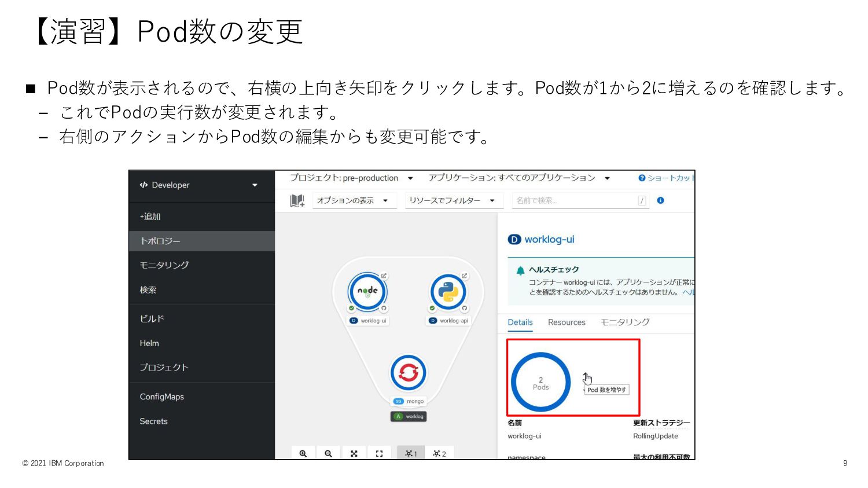Switch to topology layout 2
The image size is (868, 488).
pos(439,454)
